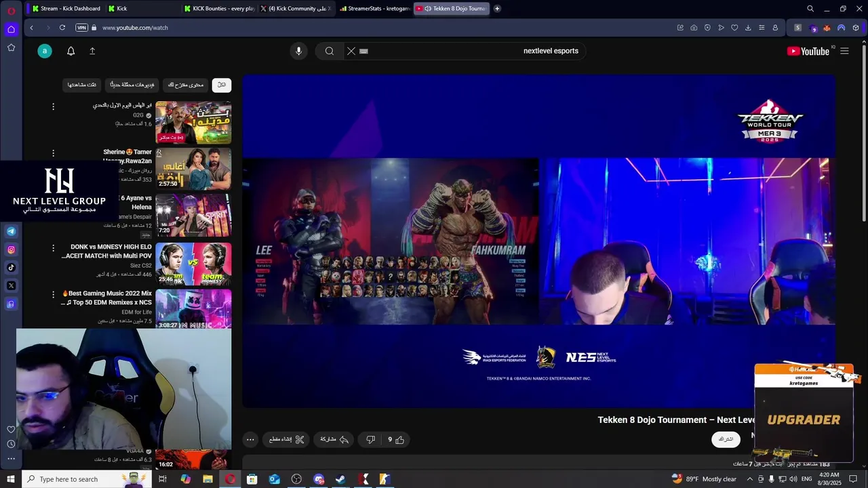Open X (Twitter) in Opera sidebar
Viewport: 868px width, 488px height.
[x=11, y=285]
